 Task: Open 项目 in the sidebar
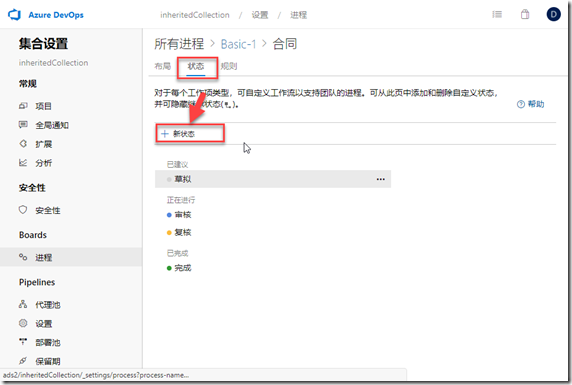(x=43, y=106)
